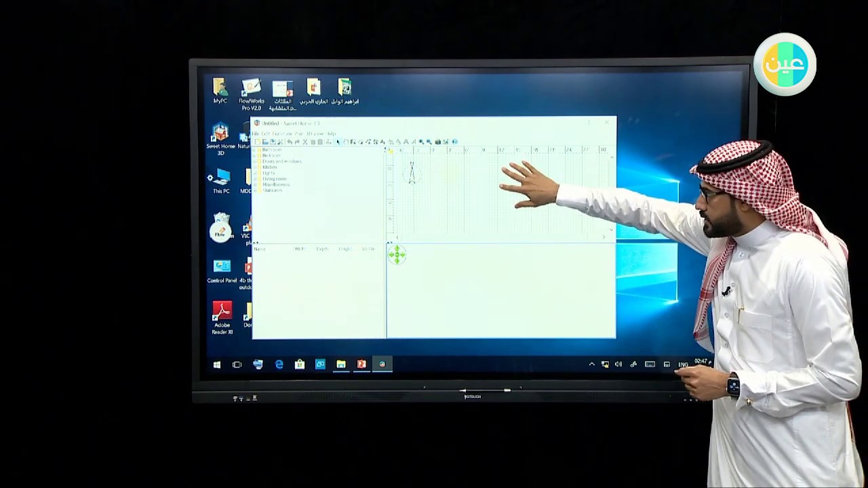Switch to PowerPoint in the taskbar
868x488 pixels.
coord(361,365)
